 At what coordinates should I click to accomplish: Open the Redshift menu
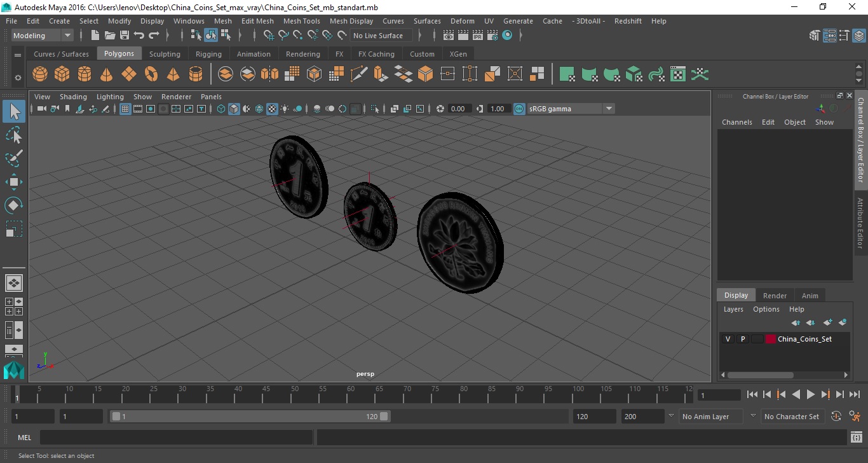tap(628, 21)
